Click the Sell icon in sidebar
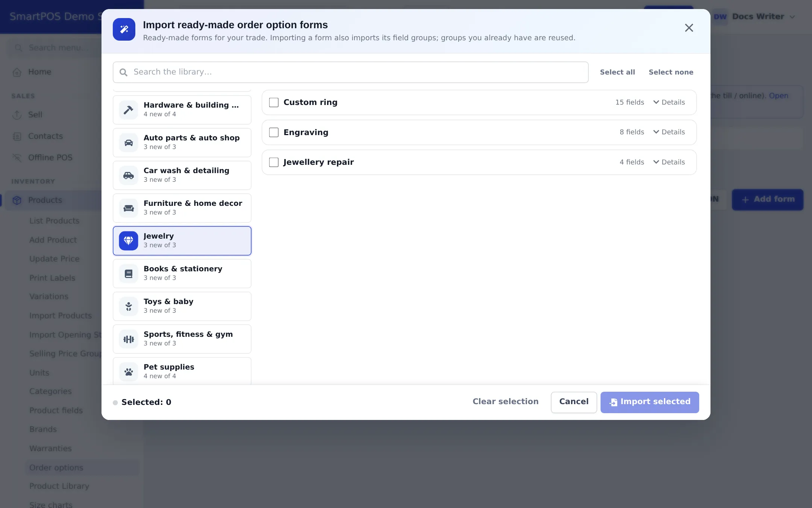This screenshot has height=508, width=812. click(17, 115)
